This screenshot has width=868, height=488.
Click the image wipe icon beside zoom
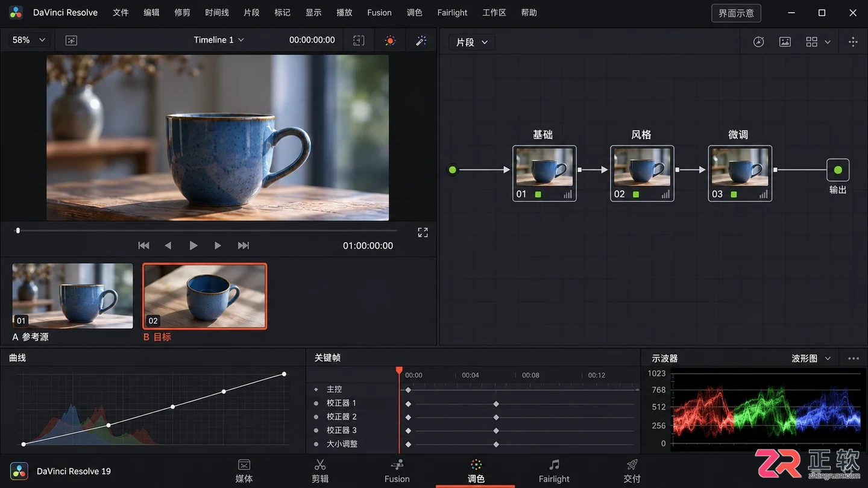tap(71, 40)
